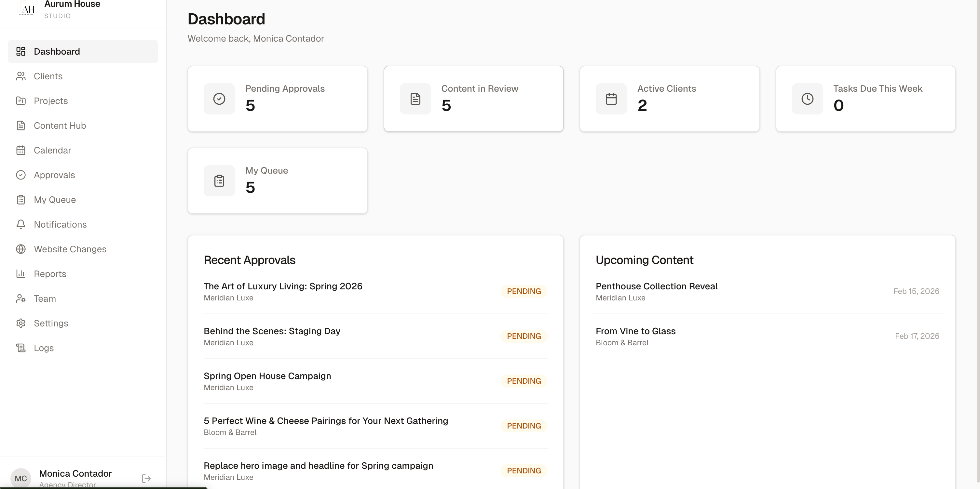The height and width of the screenshot is (489, 980).
Task: Select the Clients icon in the sidebar
Action: coord(21,76)
